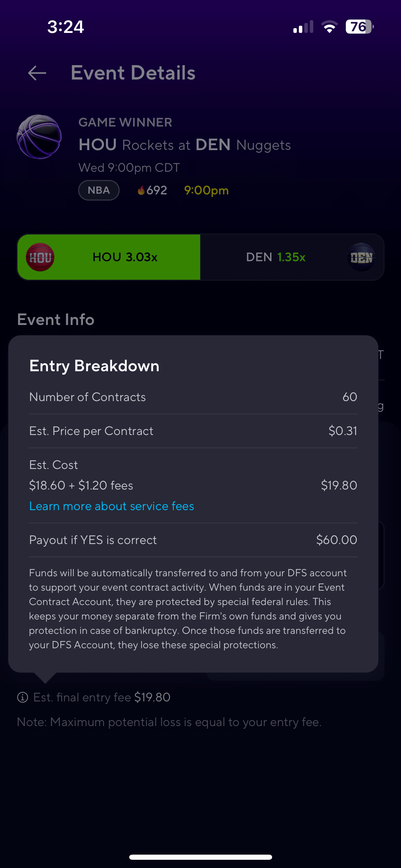
Task: Click the Event Info section header
Action: 56,320
